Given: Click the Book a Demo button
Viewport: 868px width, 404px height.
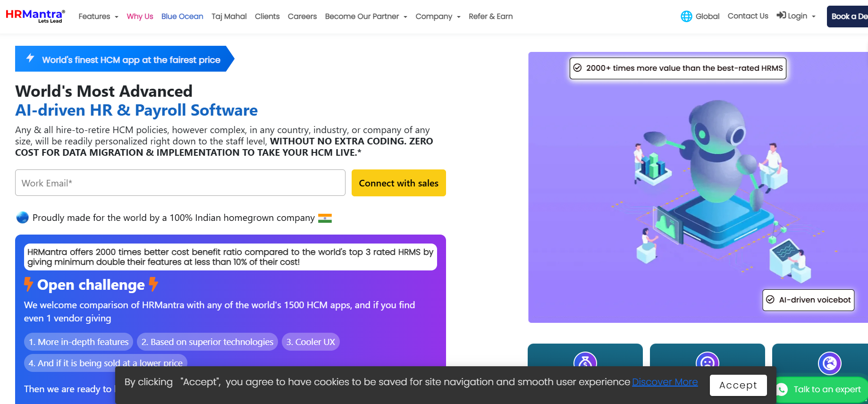Looking at the screenshot, I should (847, 17).
